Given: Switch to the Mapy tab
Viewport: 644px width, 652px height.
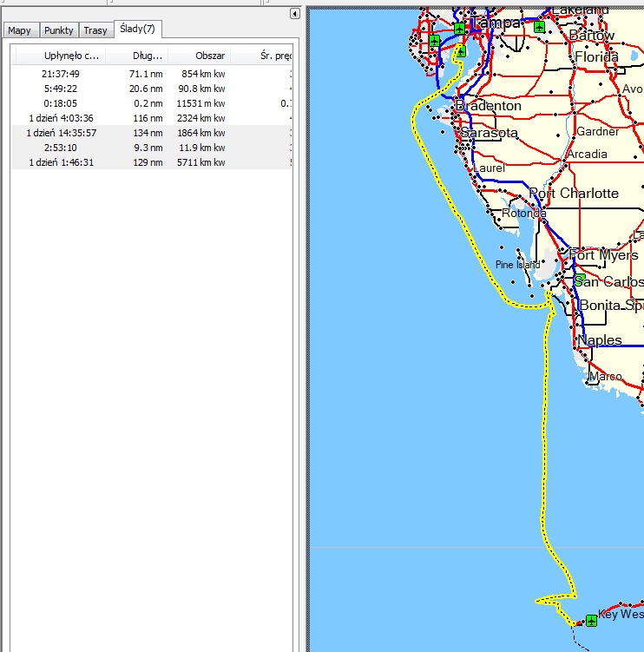Looking at the screenshot, I should pyautogui.click(x=19, y=30).
